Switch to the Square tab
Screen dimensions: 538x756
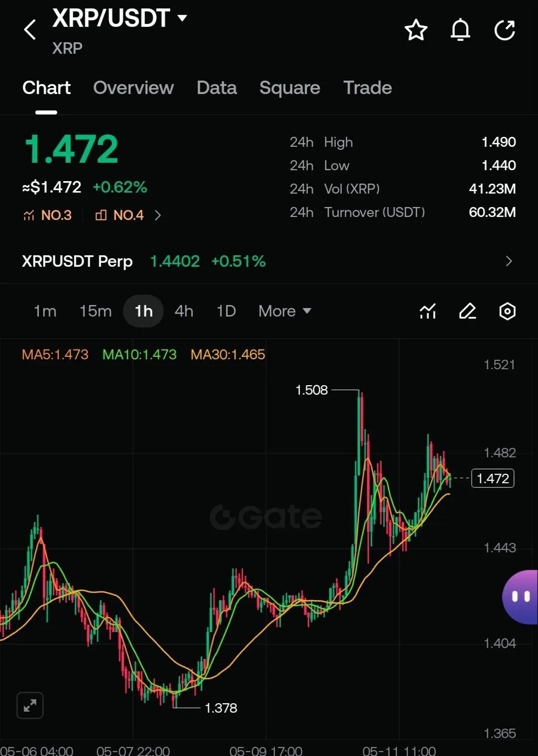pos(290,88)
